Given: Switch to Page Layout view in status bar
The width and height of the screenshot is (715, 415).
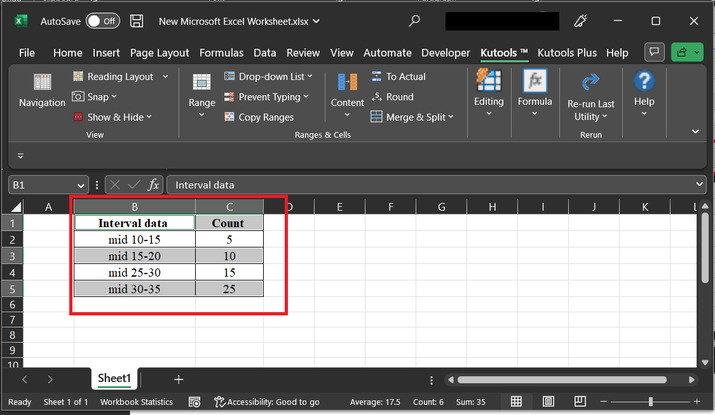Looking at the screenshot, I should click(x=546, y=402).
